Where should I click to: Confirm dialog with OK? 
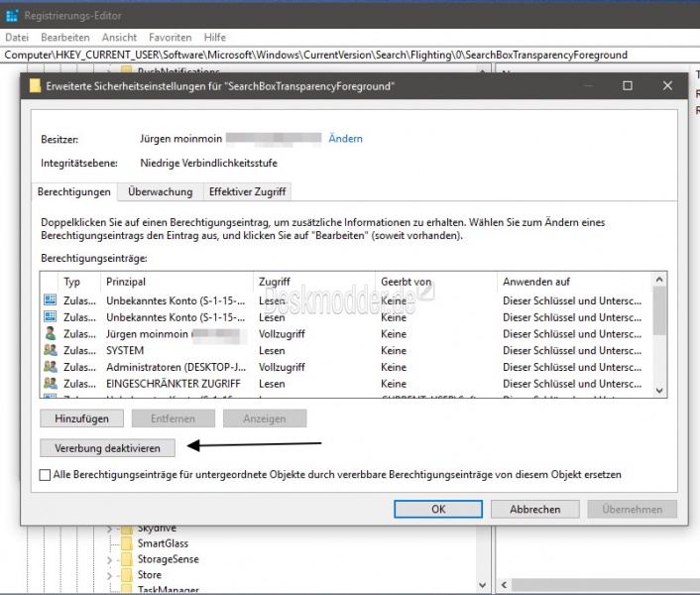point(438,510)
